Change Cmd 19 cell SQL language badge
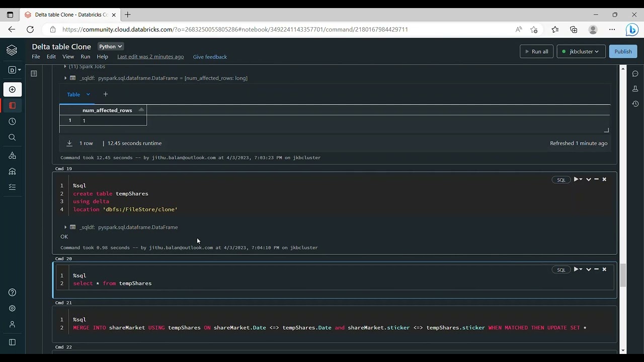 pos(561,180)
